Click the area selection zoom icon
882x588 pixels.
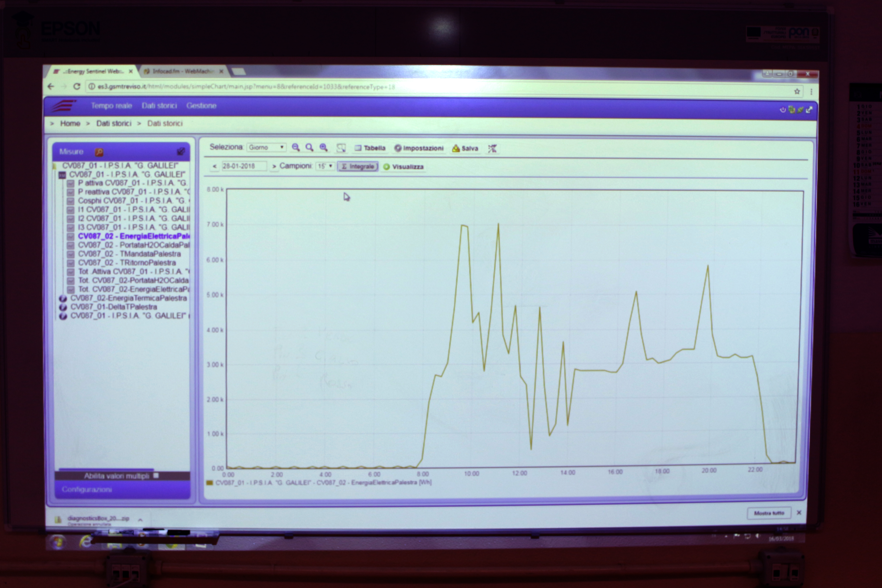click(341, 148)
